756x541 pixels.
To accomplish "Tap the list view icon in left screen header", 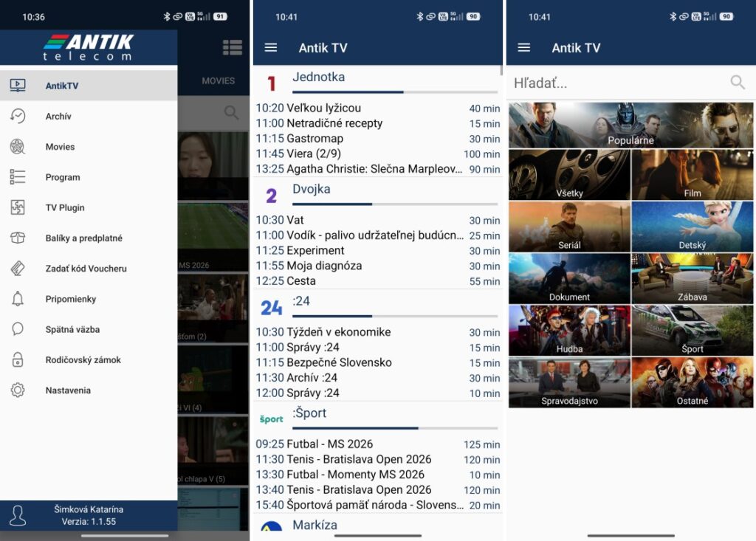I will coord(233,48).
